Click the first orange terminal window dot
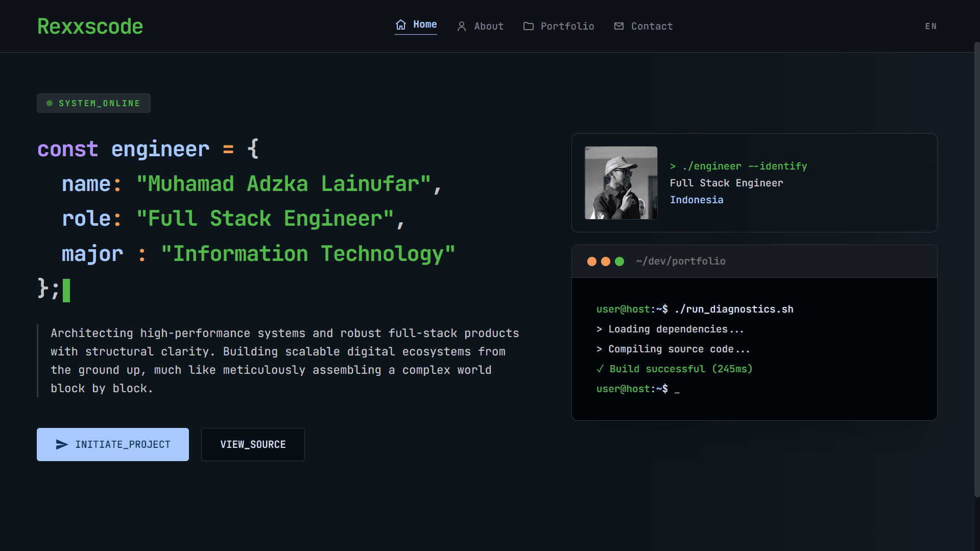 592,261
